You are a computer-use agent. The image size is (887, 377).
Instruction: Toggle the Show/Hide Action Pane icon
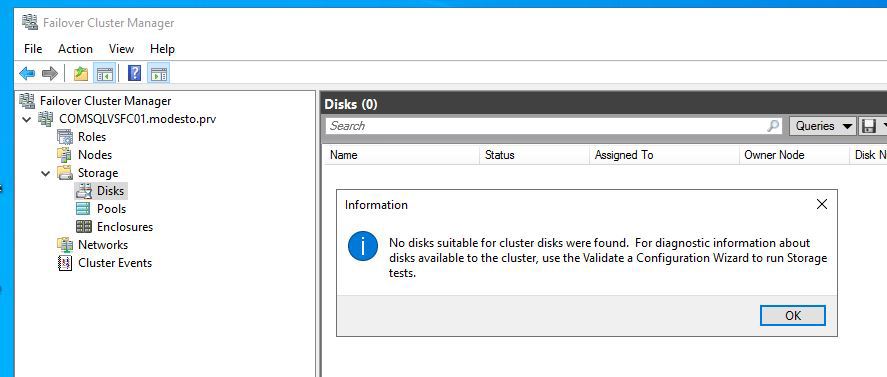click(x=158, y=74)
